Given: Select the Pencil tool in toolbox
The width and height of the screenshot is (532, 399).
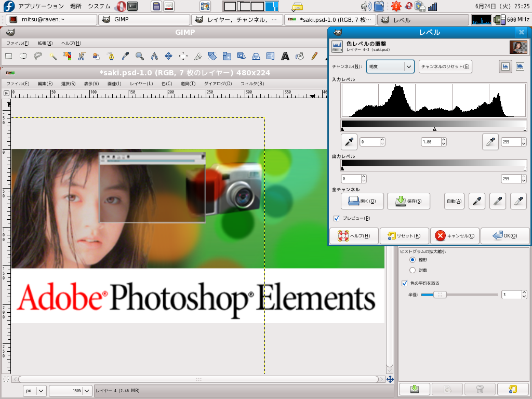Looking at the screenshot, I should [314, 56].
